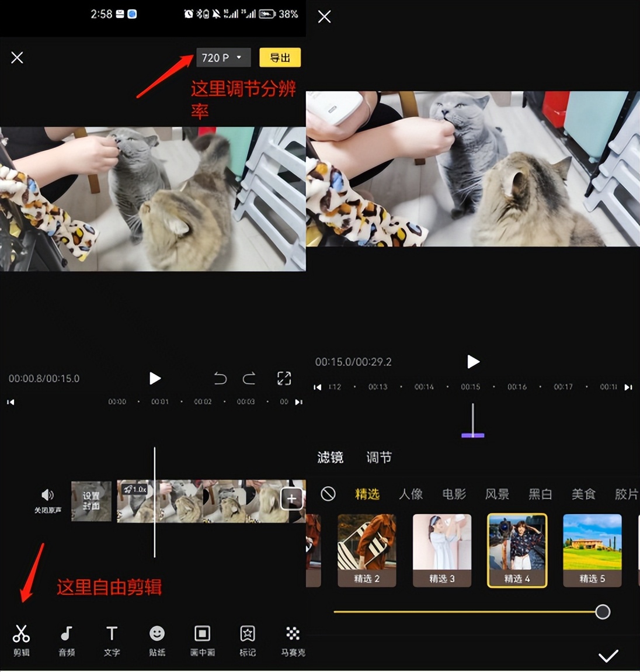The width and height of the screenshot is (640, 672).
Task: Expand the redo arrow options
Action: (x=249, y=379)
